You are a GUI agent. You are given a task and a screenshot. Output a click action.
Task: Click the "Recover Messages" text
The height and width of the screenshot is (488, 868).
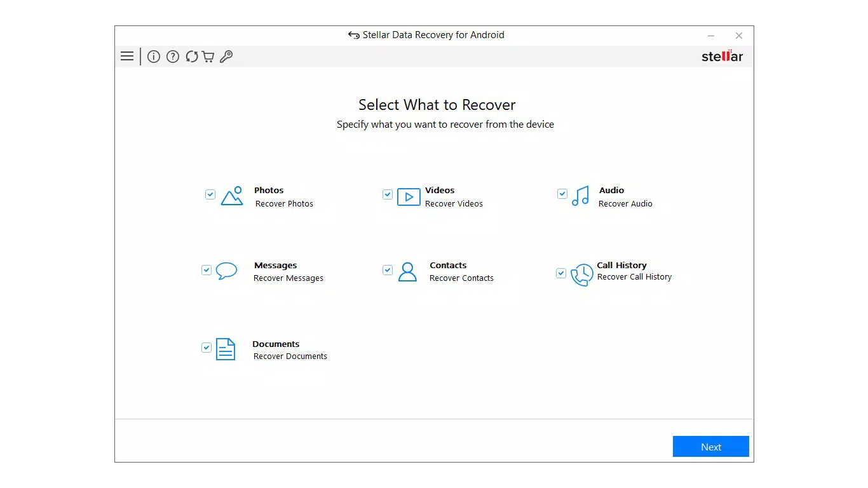pyautogui.click(x=288, y=278)
